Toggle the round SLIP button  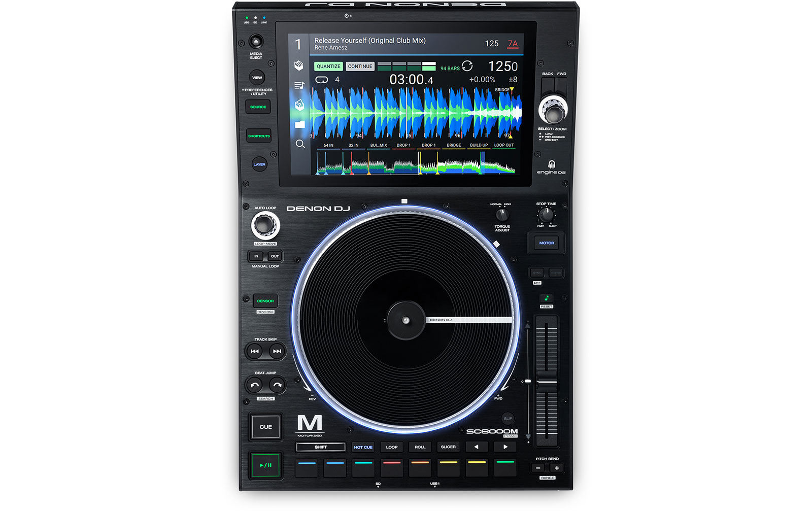point(508,419)
